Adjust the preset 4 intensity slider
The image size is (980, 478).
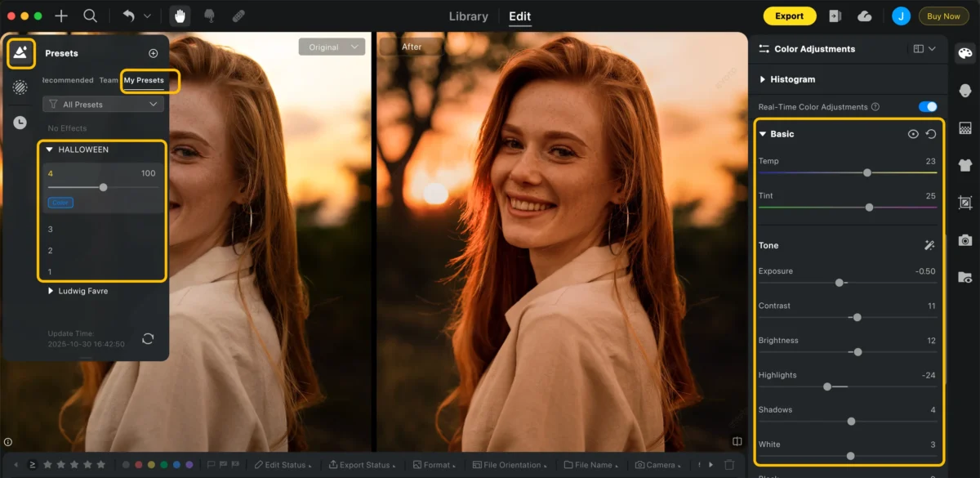[x=103, y=187]
